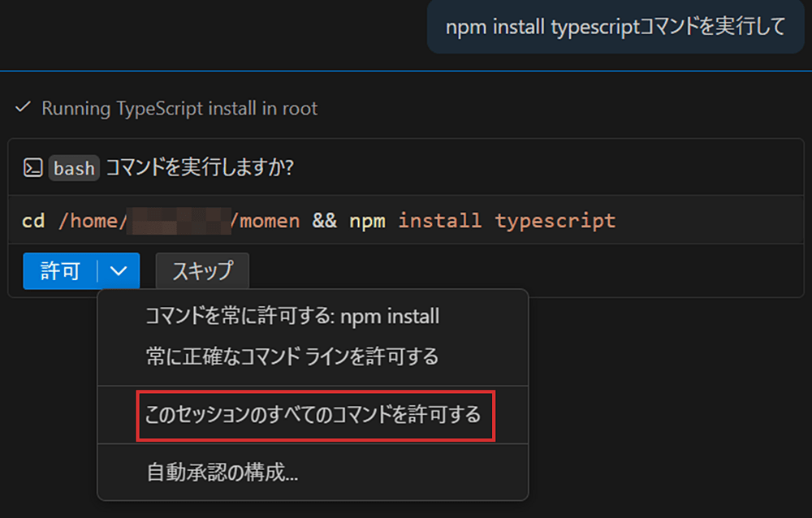Click the スキップ skip button
Screen dimensions: 812x518
(x=201, y=271)
